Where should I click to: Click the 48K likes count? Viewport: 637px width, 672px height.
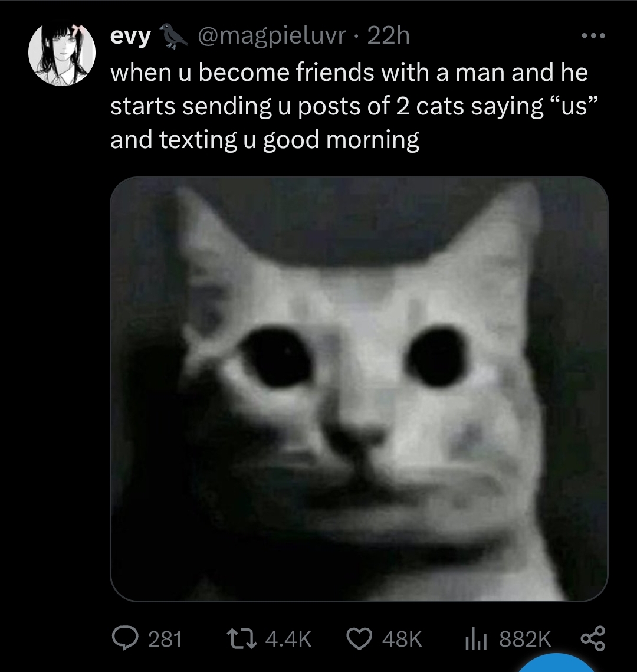pos(402,639)
